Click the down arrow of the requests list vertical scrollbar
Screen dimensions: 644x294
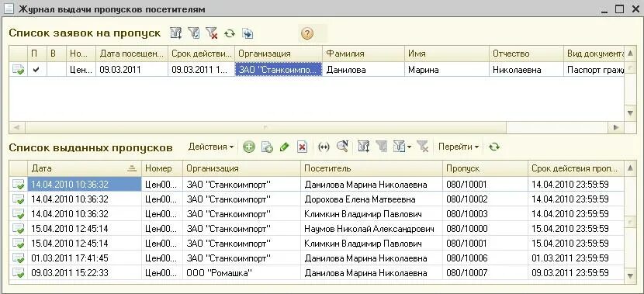pos(630,113)
